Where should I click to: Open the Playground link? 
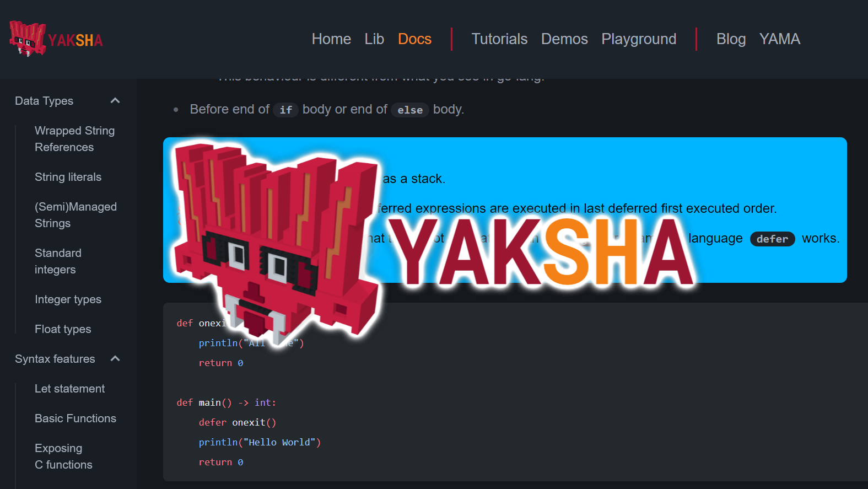click(638, 39)
